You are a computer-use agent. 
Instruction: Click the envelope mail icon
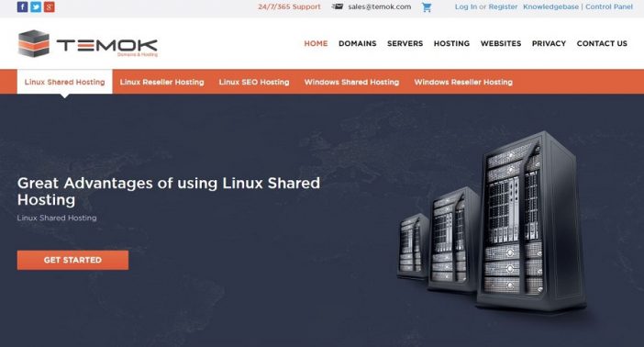338,6
